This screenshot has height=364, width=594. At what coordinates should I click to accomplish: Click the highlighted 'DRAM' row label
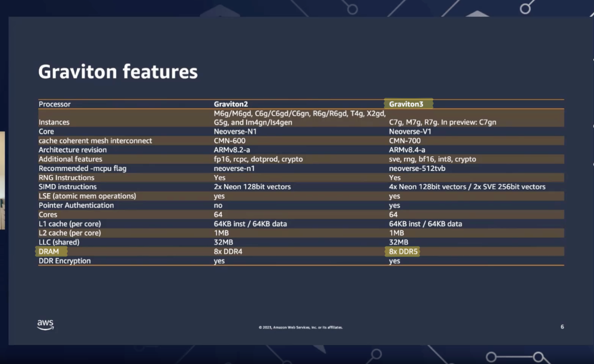(49, 251)
